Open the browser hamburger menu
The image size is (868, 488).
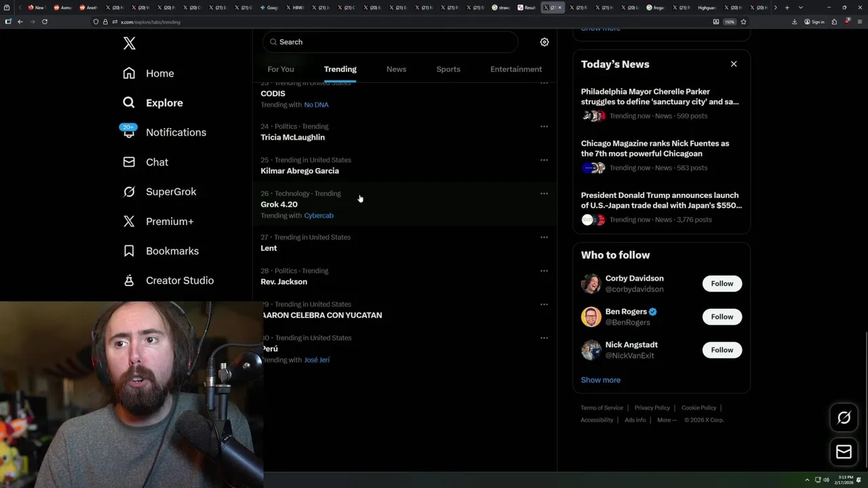click(859, 22)
